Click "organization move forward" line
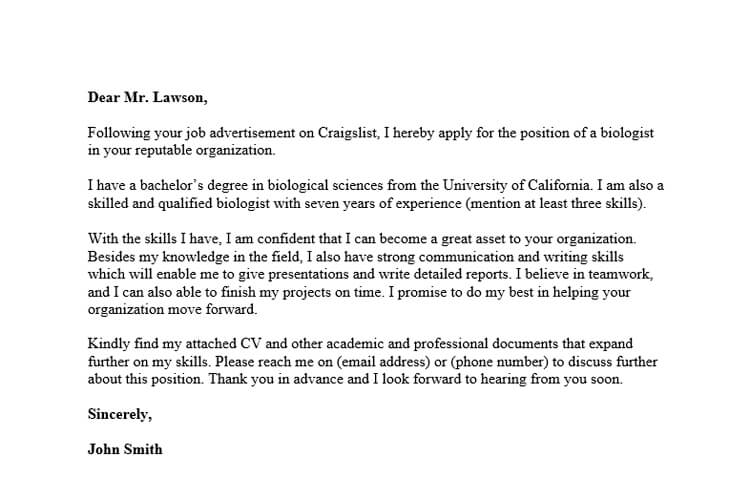Screen dimensions: 750x498 (x=172, y=309)
